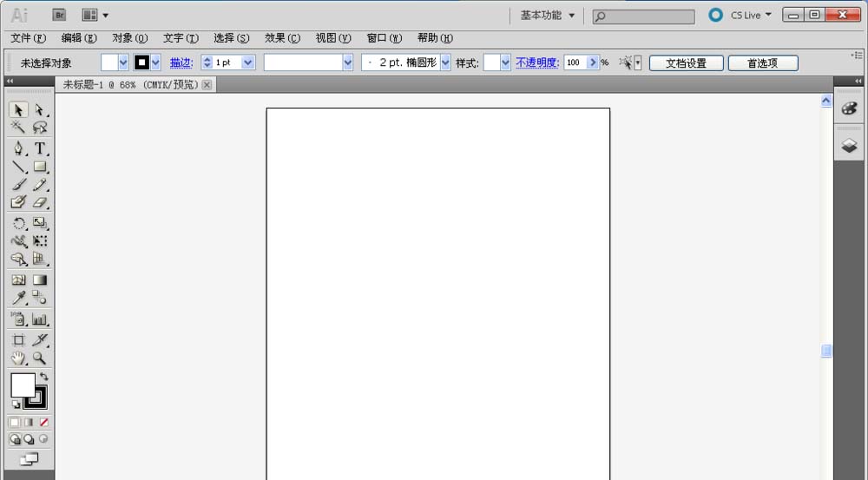Viewport: 868px width, 480px height.
Task: Open the Layers panel icon
Action: click(x=849, y=146)
